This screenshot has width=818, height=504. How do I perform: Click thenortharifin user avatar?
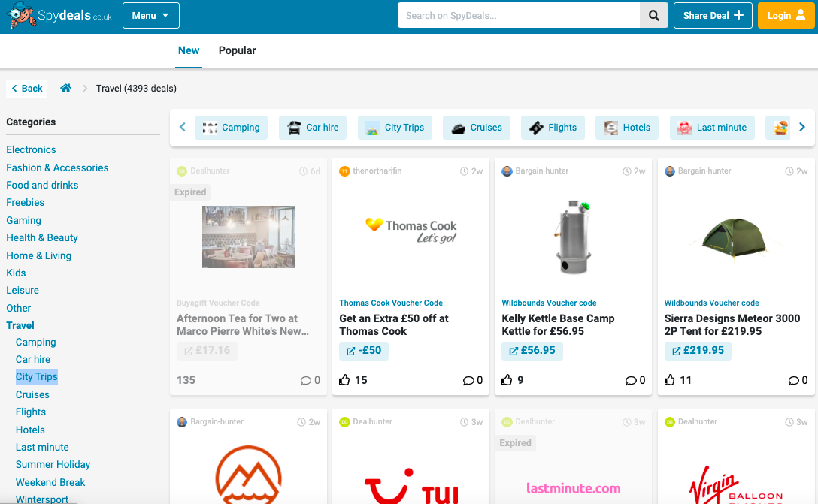344,171
